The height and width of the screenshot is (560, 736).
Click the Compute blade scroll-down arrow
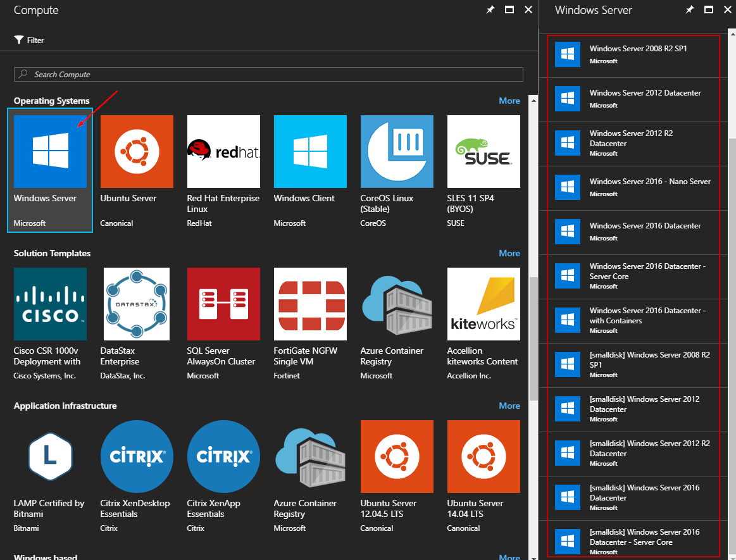(x=533, y=557)
